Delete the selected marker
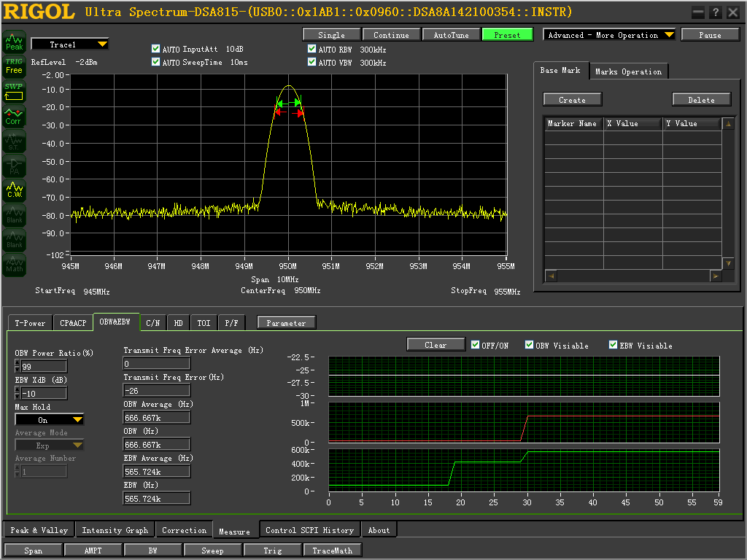747x560 pixels. pyautogui.click(x=701, y=99)
